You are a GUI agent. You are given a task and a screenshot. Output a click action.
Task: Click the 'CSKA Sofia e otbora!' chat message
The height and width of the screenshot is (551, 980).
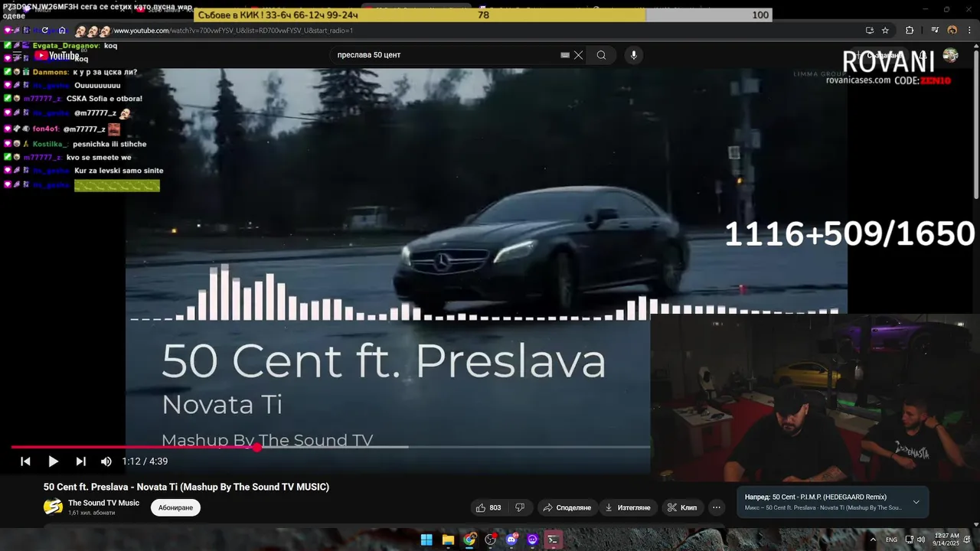104,99
